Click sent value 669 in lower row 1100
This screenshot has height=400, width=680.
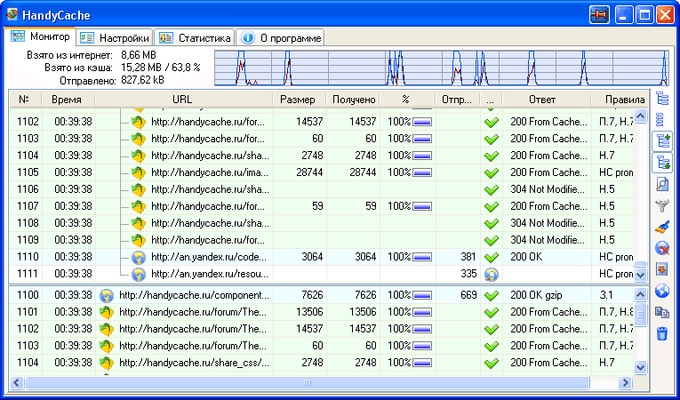tap(468, 295)
